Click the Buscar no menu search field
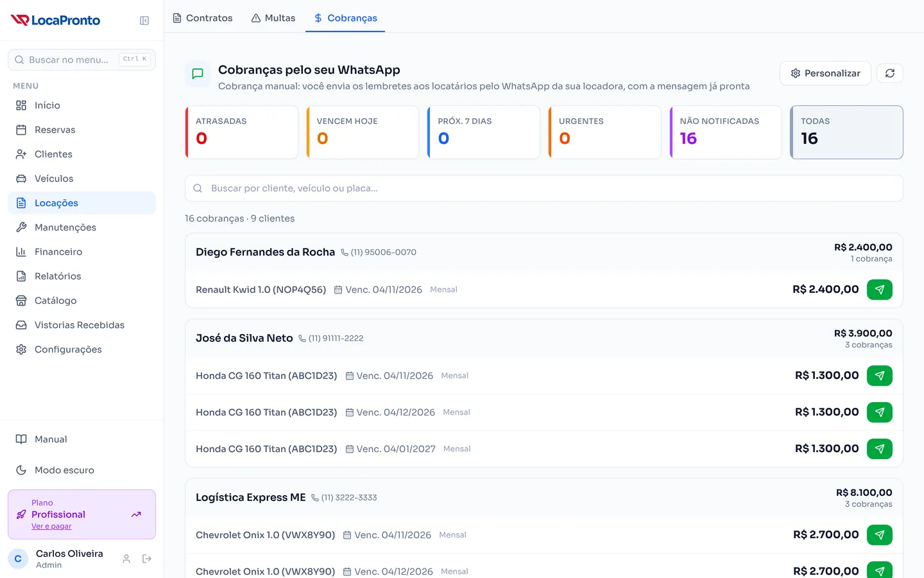This screenshot has width=924, height=578. 81,60
